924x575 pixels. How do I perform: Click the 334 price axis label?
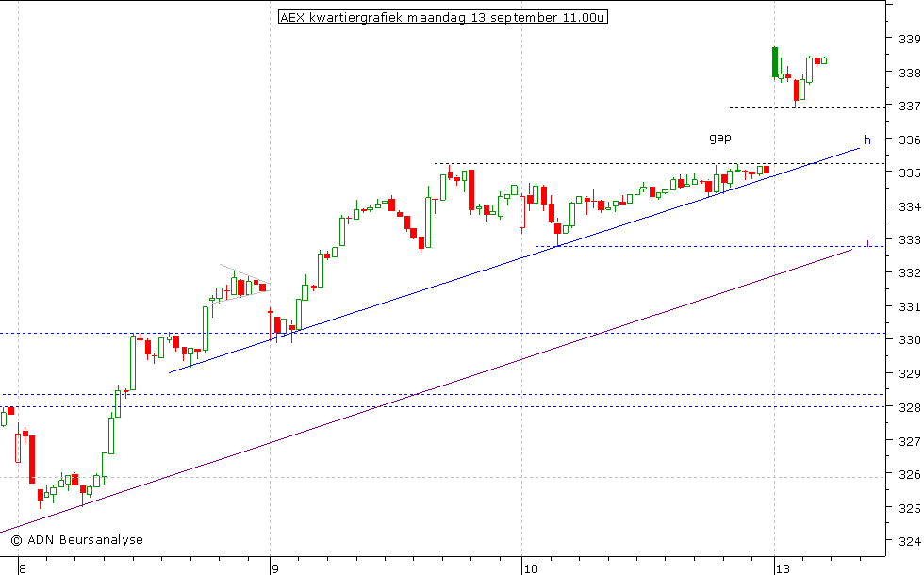click(909, 206)
